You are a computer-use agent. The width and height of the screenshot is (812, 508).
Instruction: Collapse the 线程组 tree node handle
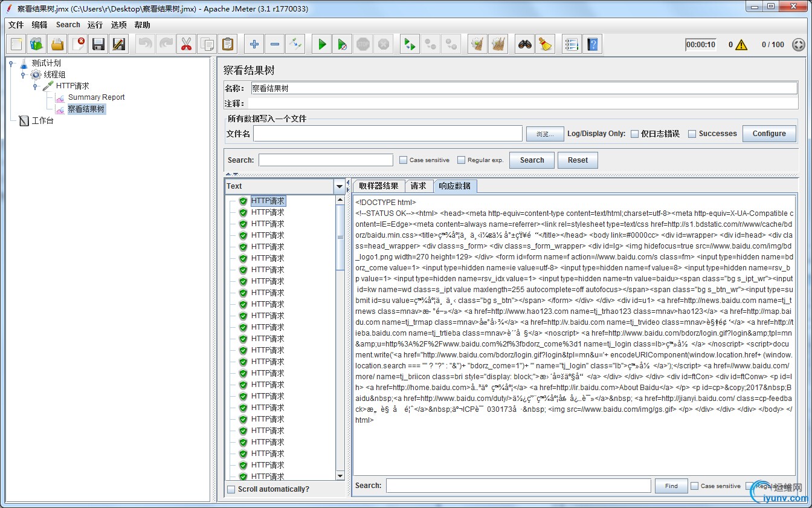(24, 74)
